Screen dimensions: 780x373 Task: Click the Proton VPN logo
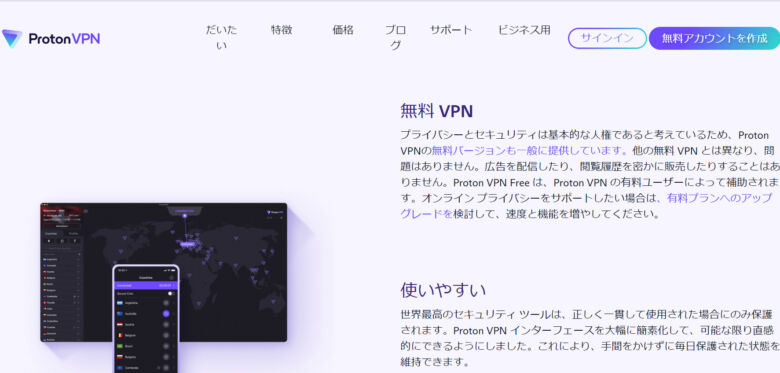(51, 38)
